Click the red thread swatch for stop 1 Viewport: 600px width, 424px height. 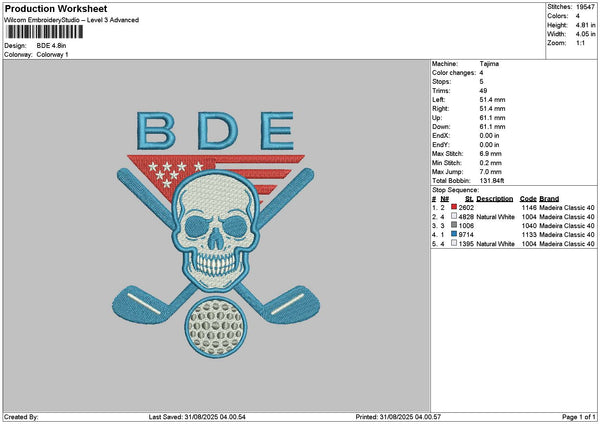(455, 207)
